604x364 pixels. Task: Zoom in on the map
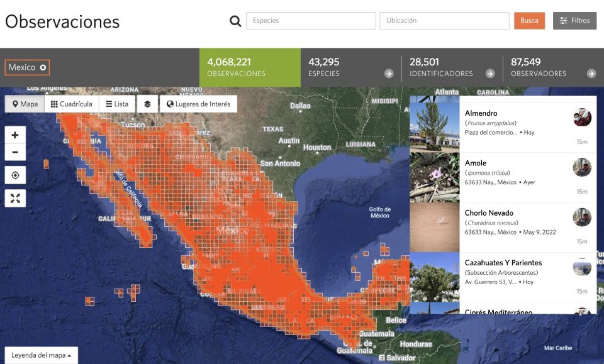click(15, 135)
